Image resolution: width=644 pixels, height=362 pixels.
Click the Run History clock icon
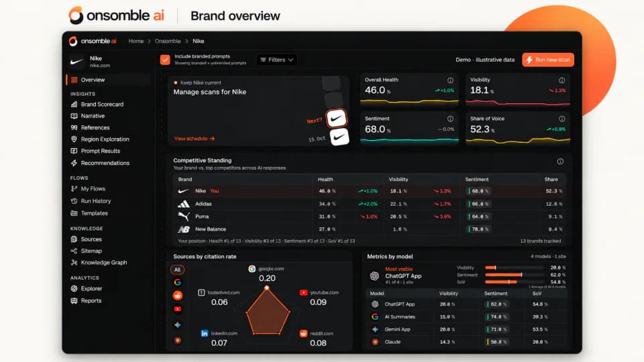tap(74, 201)
